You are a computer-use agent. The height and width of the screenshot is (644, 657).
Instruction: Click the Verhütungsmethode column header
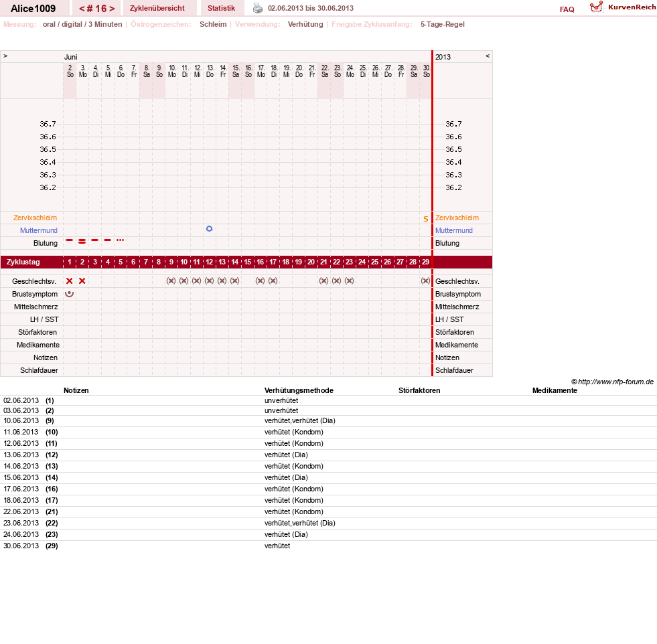pyautogui.click(x=299, y=391)
